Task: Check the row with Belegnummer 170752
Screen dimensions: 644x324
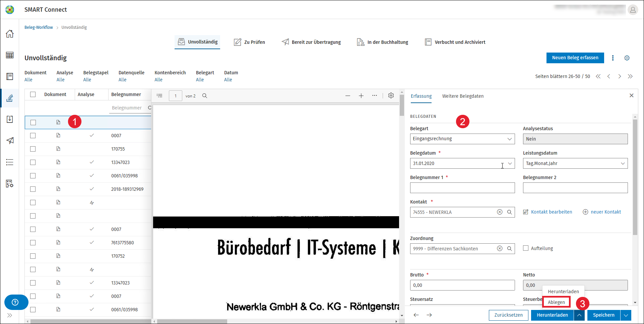Action: [33, 256]
